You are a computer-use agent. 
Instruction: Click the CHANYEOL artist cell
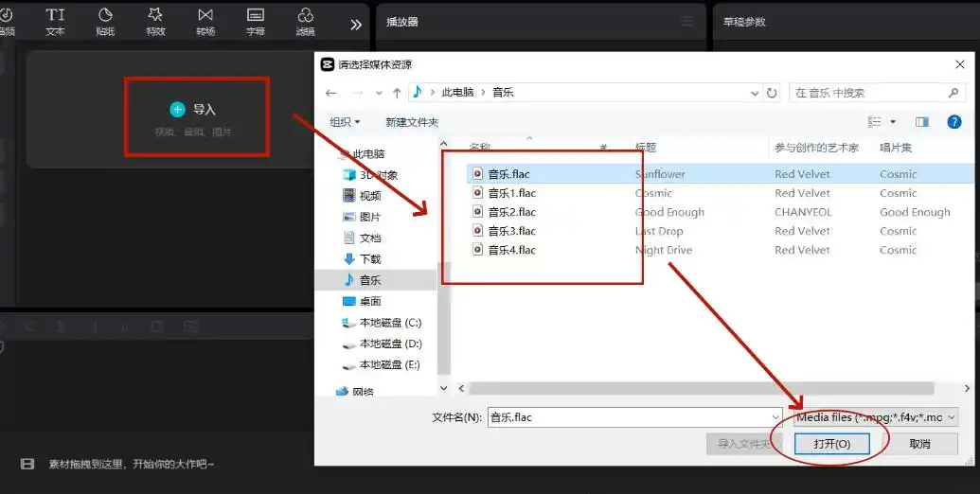coord(803,212)
